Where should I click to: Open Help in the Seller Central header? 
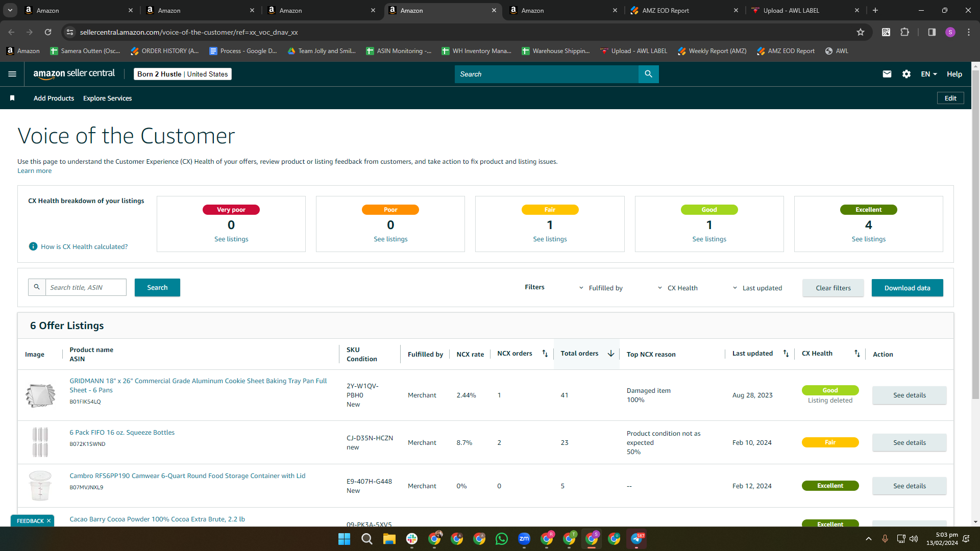click(x=954, y=74)
